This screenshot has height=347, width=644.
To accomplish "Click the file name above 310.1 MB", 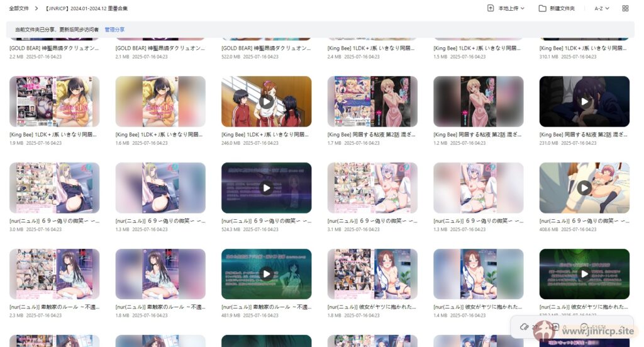I will (x=583, y=48).
